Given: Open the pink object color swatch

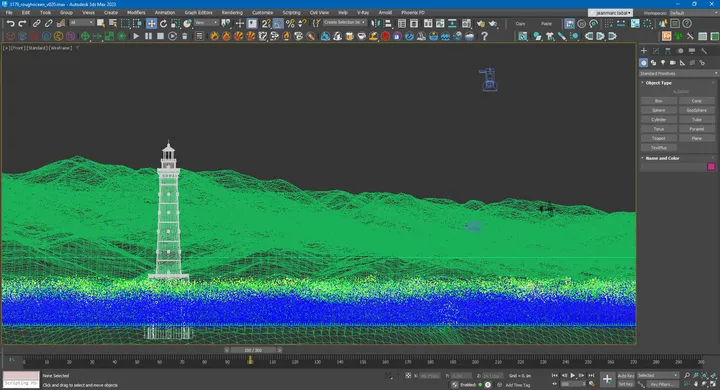Looking at the screenshot, I should (x=711, y=167).
